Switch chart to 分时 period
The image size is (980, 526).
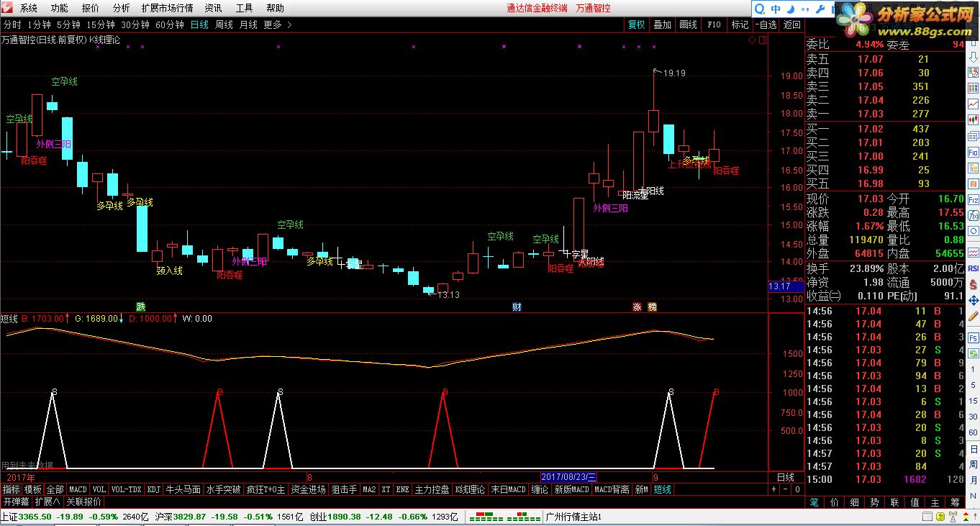12,24
